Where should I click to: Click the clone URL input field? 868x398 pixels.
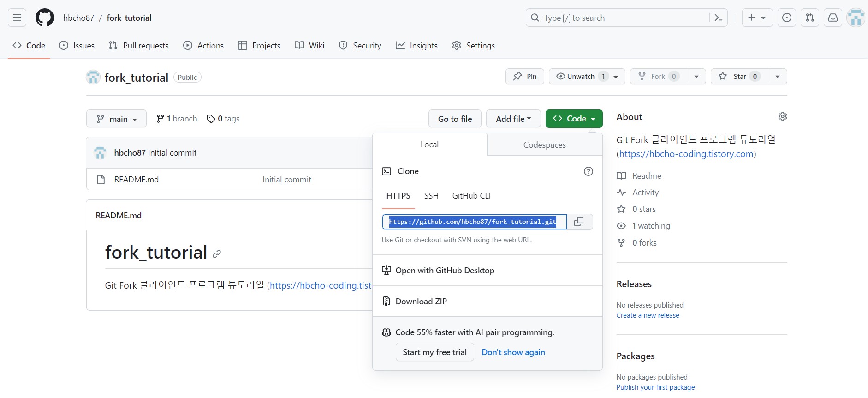click(474, 222)
